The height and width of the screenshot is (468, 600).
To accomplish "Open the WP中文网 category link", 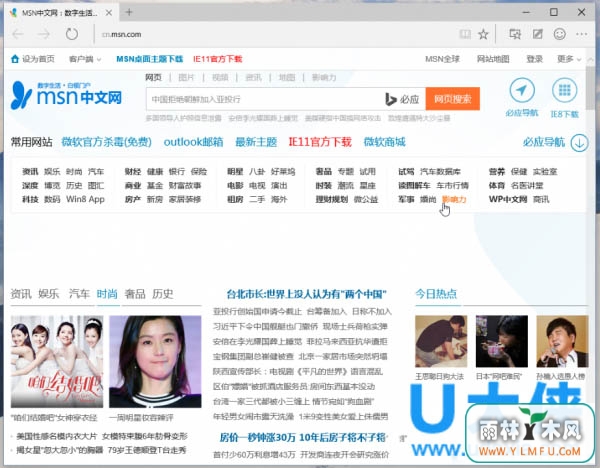I will pos(508,199).
